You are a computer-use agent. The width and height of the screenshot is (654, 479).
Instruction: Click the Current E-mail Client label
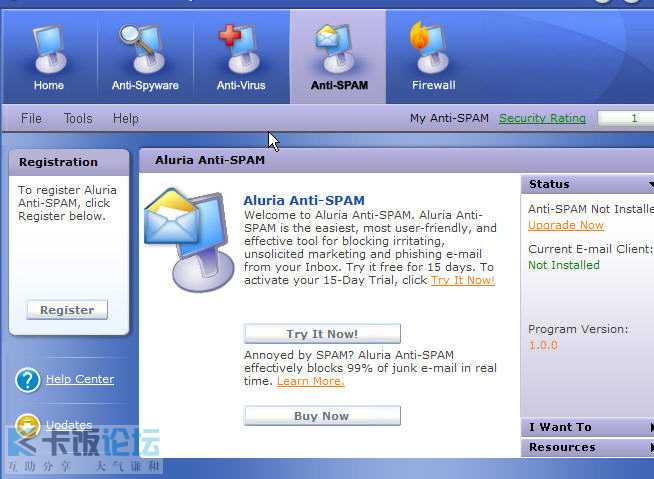point(590,249)
